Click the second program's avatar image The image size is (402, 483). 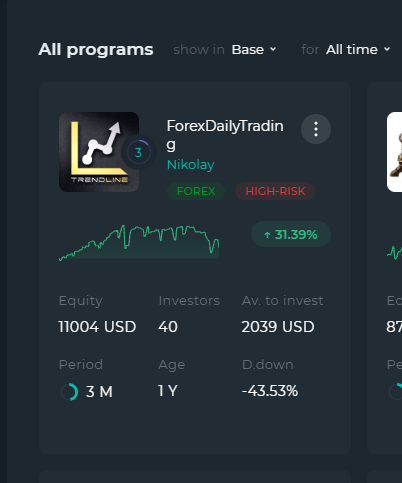coord(394,152)
